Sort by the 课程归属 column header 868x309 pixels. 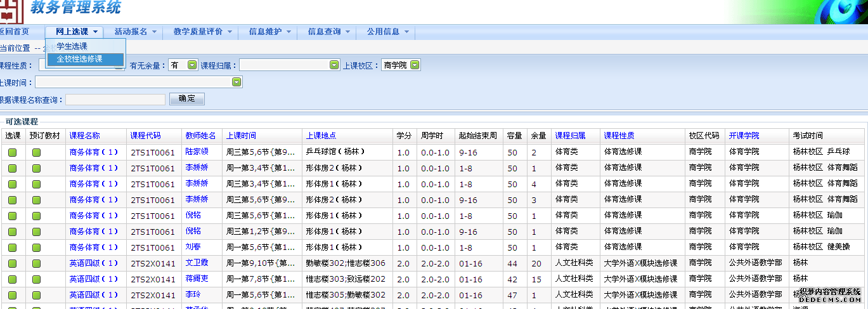[x=570, y=136]
